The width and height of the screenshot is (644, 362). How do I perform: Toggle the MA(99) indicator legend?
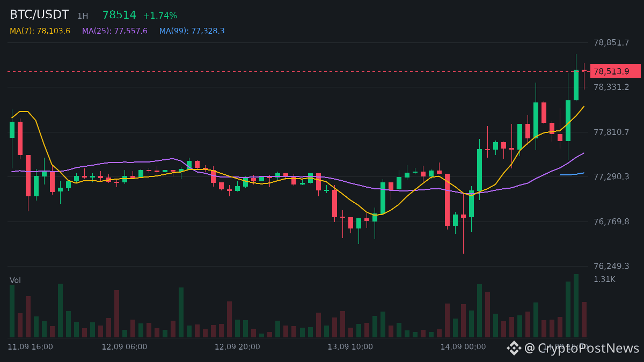[192, 31]
